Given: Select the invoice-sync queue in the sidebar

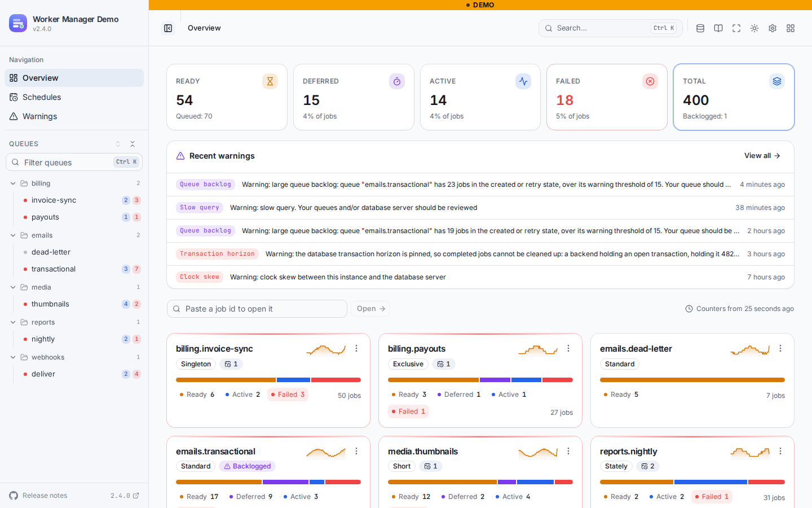Looking at the screenshot, I should coord(81,200).
